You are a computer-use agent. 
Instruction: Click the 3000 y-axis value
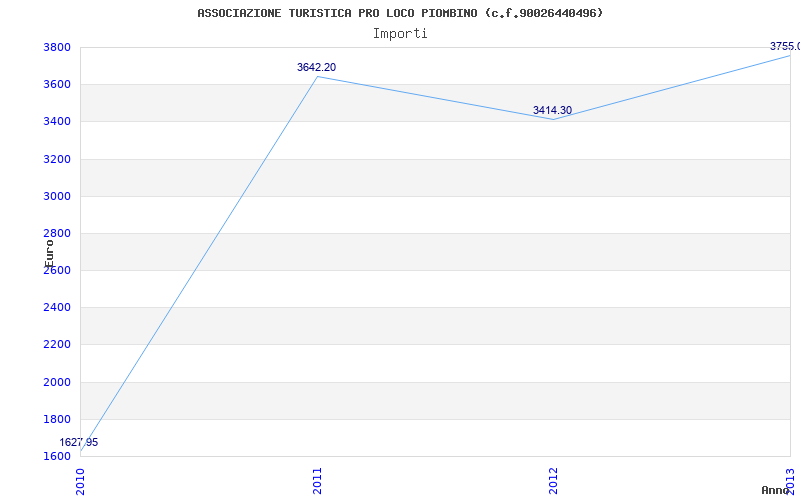[x=55, y=196]
